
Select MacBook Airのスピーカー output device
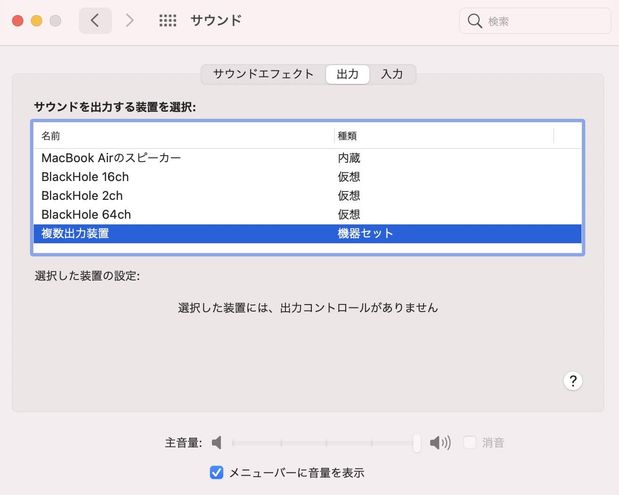coord(308,158)
